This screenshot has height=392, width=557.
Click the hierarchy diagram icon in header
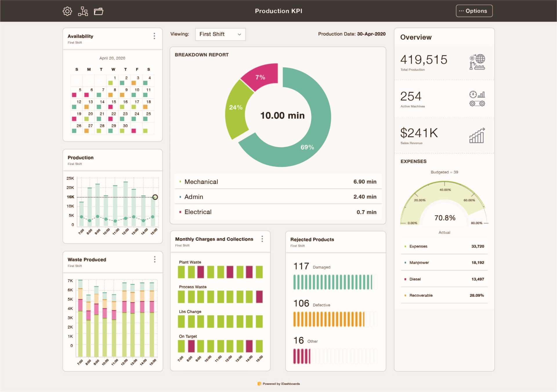[83, 11]
